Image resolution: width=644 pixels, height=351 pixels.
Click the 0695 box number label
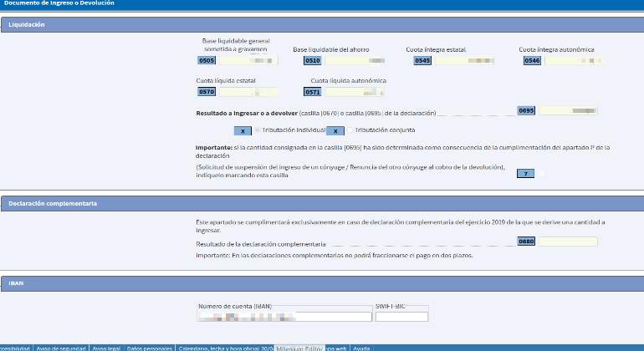pos(526,110)
